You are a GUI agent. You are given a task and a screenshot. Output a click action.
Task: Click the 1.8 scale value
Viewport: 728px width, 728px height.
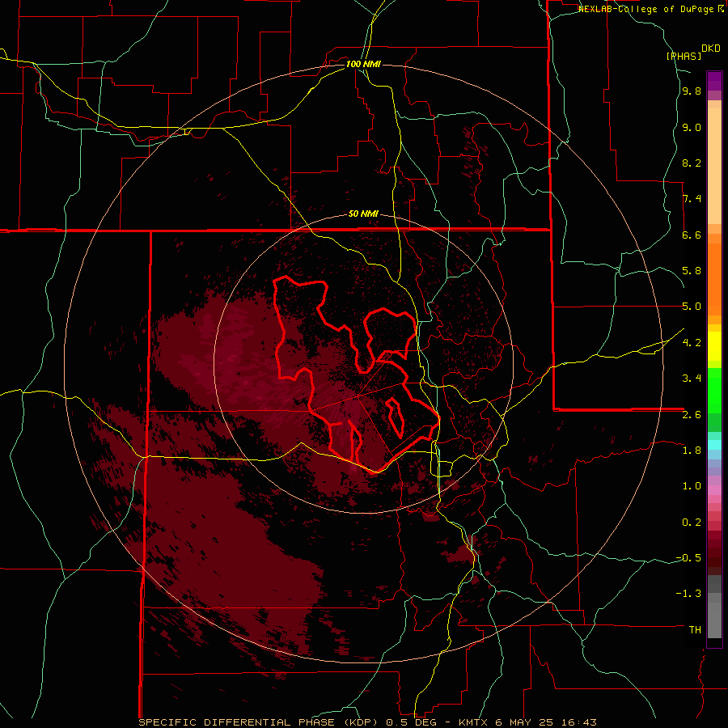692,451
